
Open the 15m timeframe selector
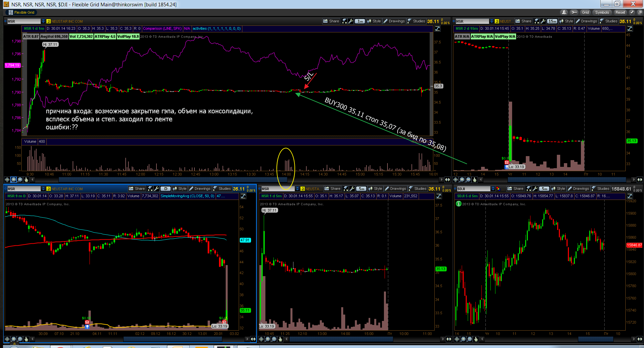552,21
